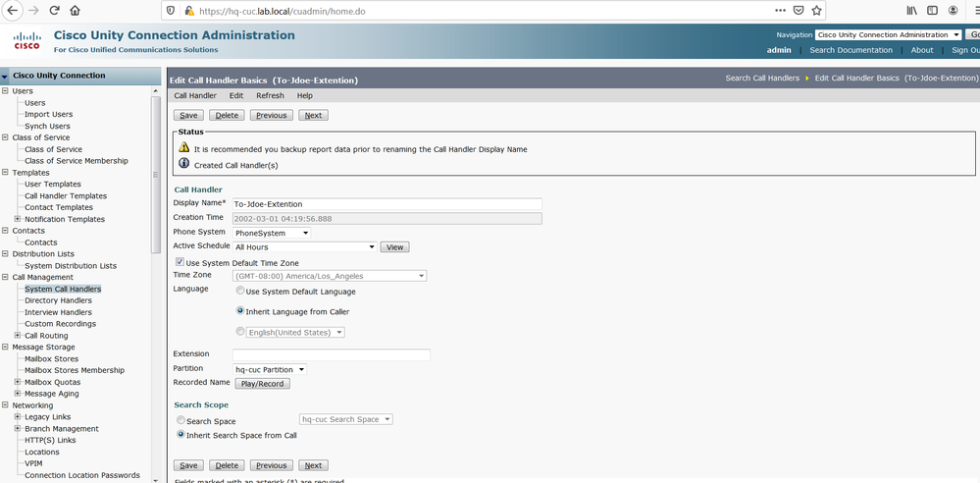
Task: Select Inherit Search Space from Call radio
Action: [x=181, y=435]
